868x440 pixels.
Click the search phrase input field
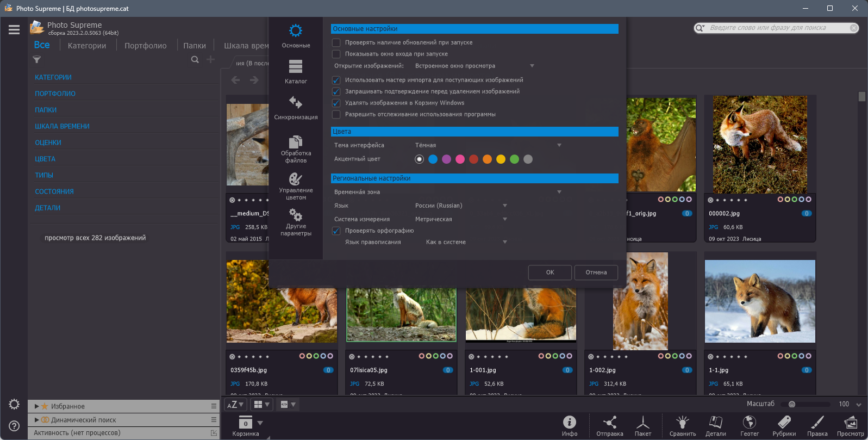pyautogui.click(x=777, y=28)
